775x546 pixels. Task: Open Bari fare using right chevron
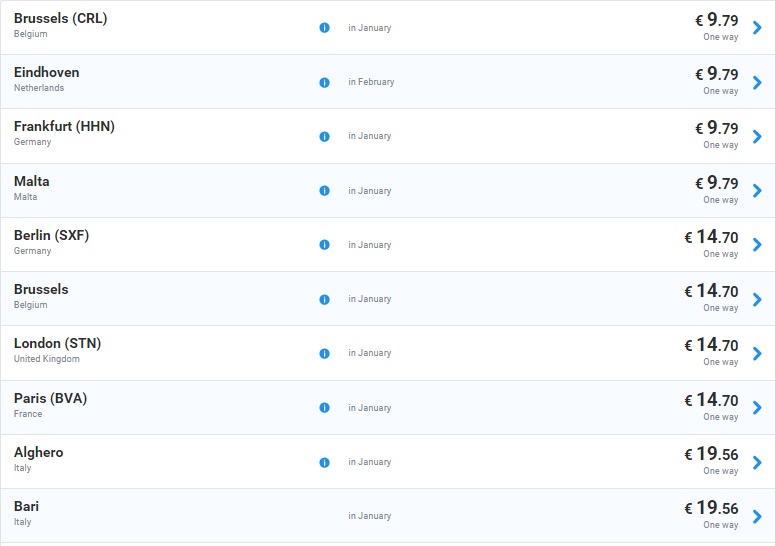pyautogui.click(x=757, y=516)
